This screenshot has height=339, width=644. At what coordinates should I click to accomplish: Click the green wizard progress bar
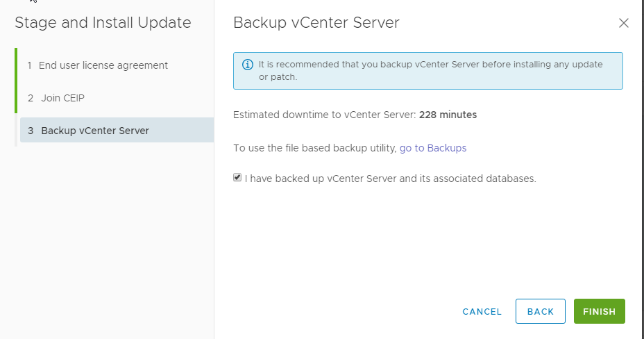click(16, 81)
